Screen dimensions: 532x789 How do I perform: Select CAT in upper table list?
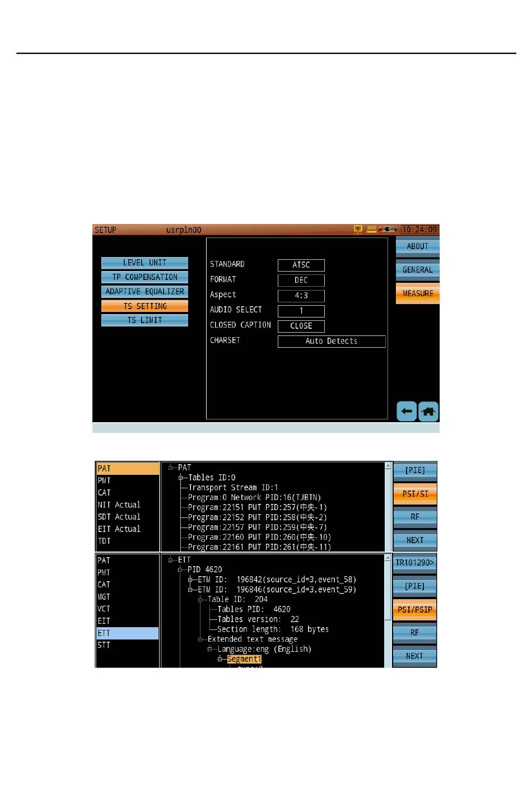128,493
